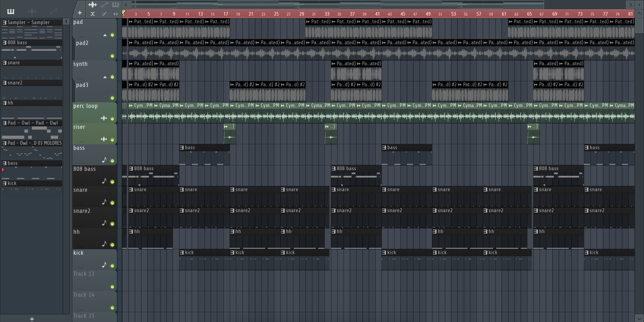This screenshot has height=322, width=644.
Task: Click the first riser audio clip
Action: (x=230, y=134)
